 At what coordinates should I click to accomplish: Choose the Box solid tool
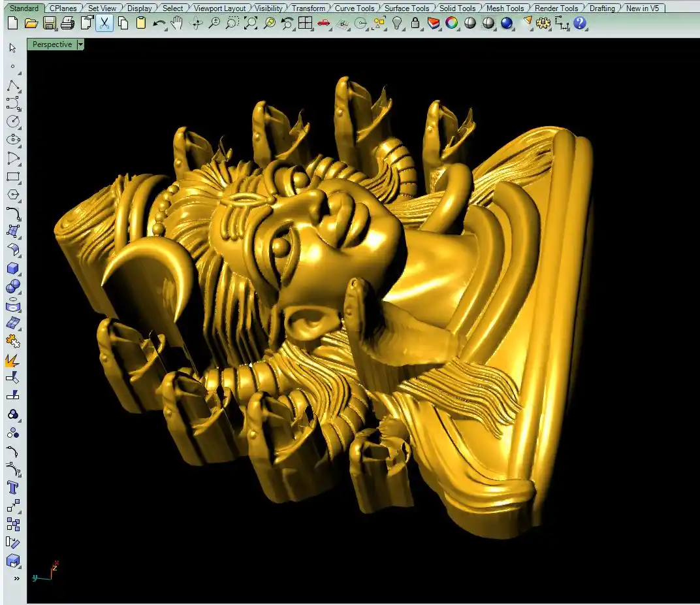[x=13, y=269]
